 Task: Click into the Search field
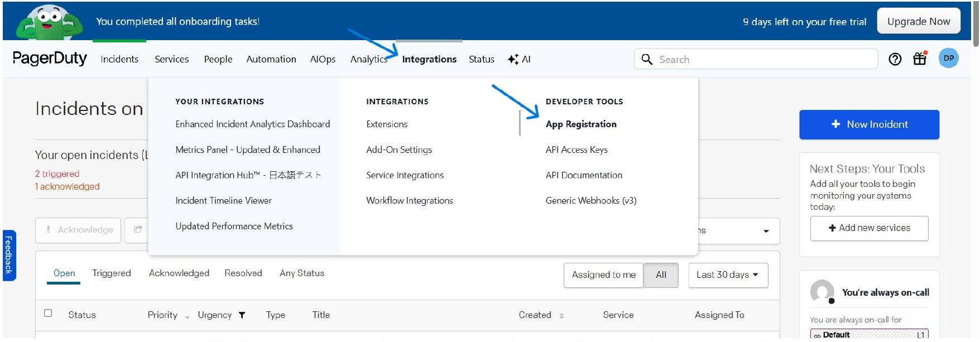[765, 59]
